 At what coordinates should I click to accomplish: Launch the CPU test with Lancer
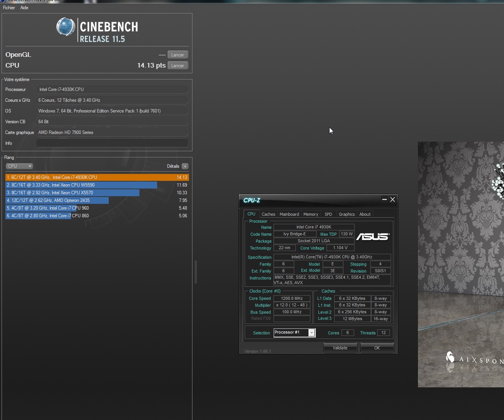click(177, 66)
